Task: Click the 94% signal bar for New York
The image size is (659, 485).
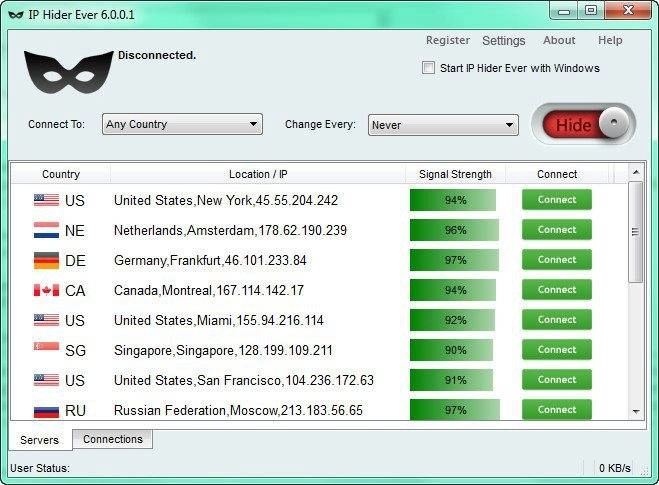Action: coord(453,200)
